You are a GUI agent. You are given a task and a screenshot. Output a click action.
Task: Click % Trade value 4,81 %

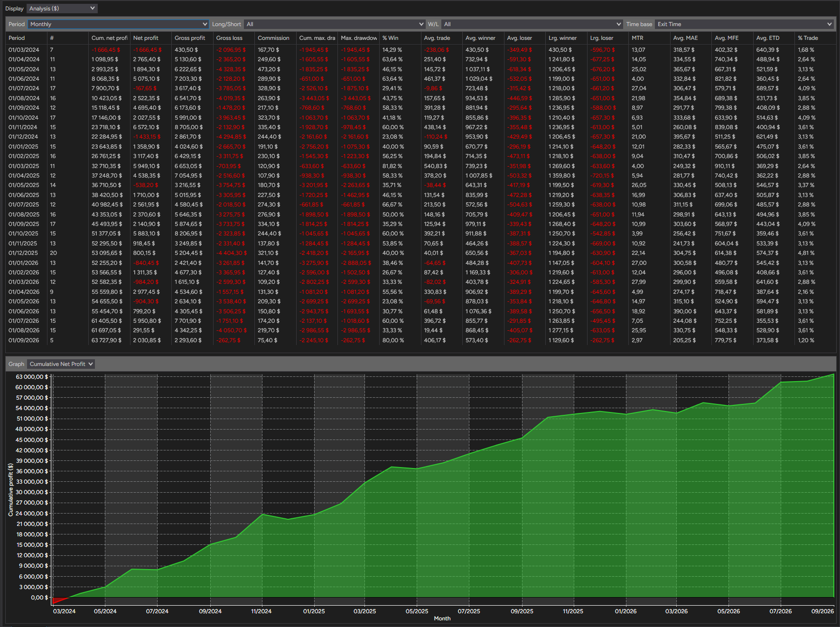coord(806,253)
